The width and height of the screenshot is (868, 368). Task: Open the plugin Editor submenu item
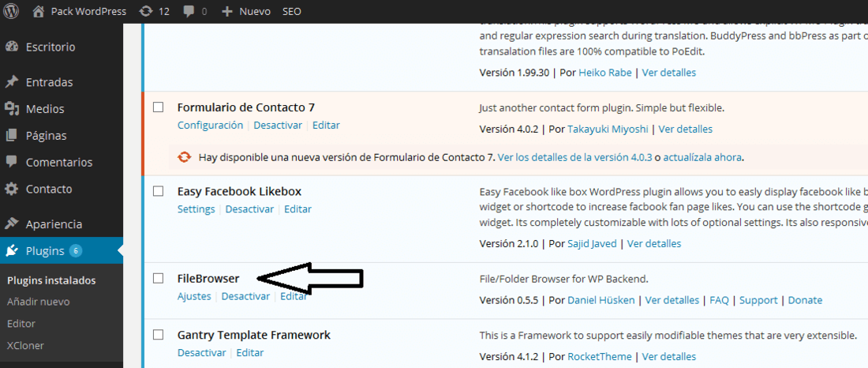click(x=21, y=324)
